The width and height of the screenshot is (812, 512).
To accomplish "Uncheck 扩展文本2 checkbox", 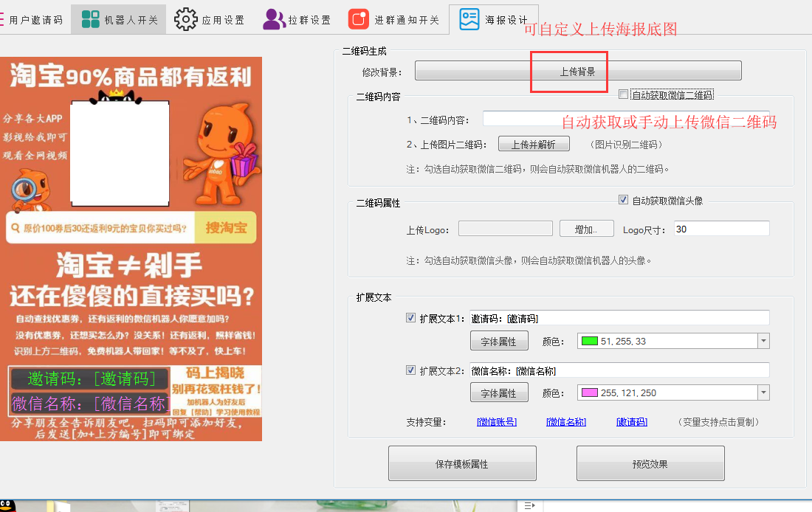I will [x=410, y=370].
